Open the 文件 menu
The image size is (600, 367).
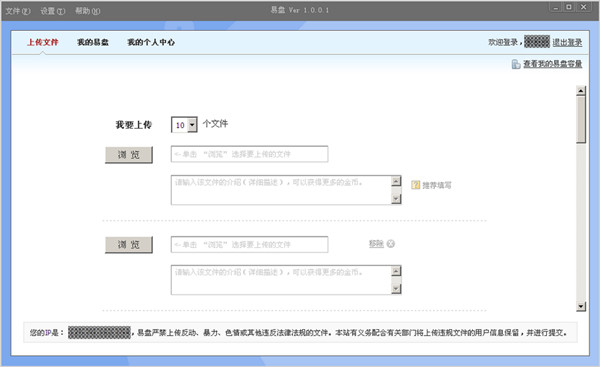coord(18,11)
